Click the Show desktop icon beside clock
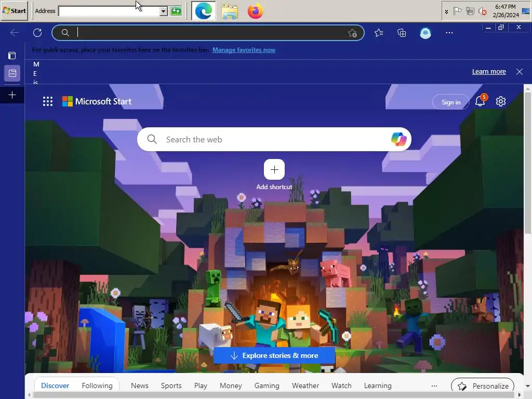 [x=526, y=11]
